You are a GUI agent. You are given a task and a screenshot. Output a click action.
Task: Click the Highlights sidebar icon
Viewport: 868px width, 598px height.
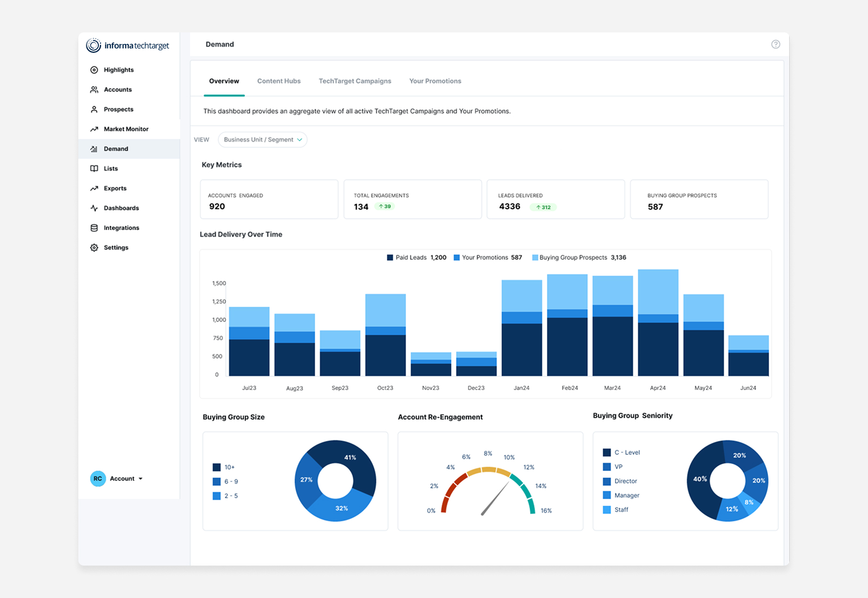click(x=94, y=70)
